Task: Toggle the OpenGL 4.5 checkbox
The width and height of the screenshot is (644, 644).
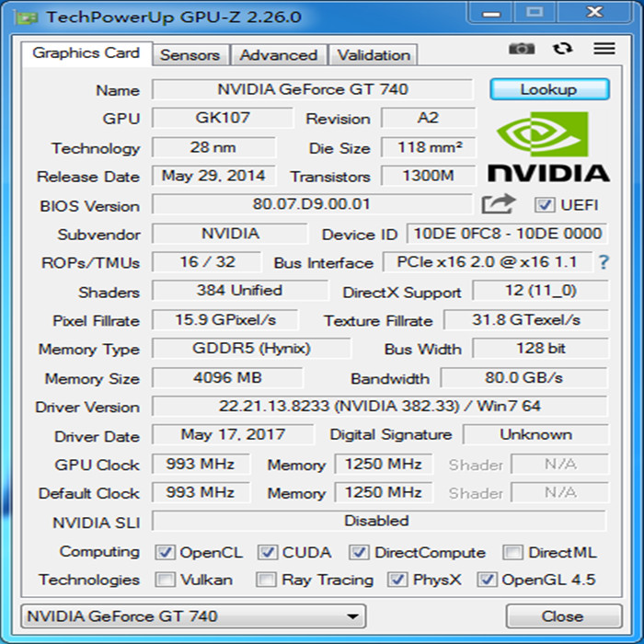Action: (487, 580)
